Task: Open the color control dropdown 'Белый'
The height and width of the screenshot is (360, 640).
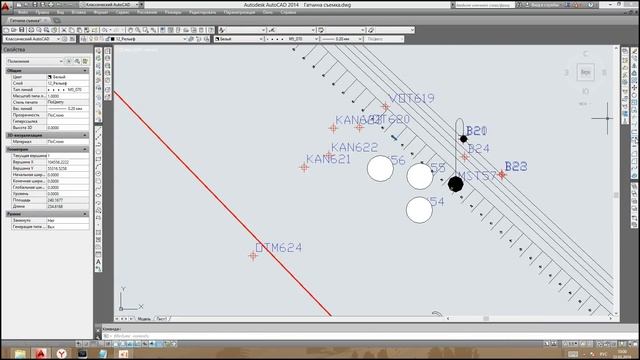Action: (x=239, y=39)
